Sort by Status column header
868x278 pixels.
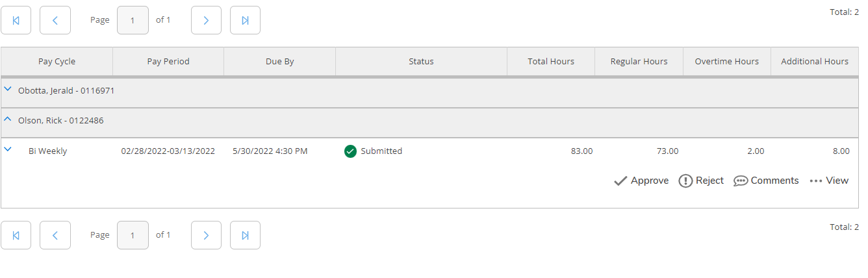pyautogui.click(x=421, y=62)
